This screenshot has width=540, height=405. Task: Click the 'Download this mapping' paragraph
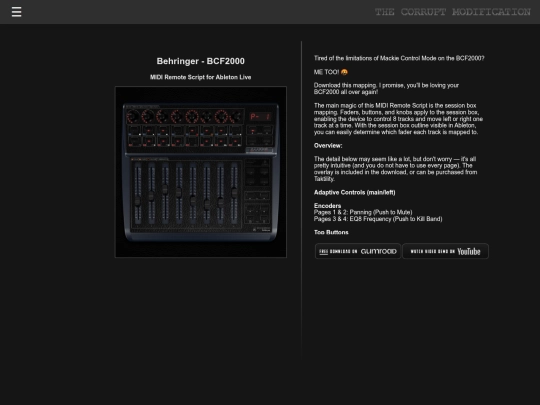(x=386, y=89)
